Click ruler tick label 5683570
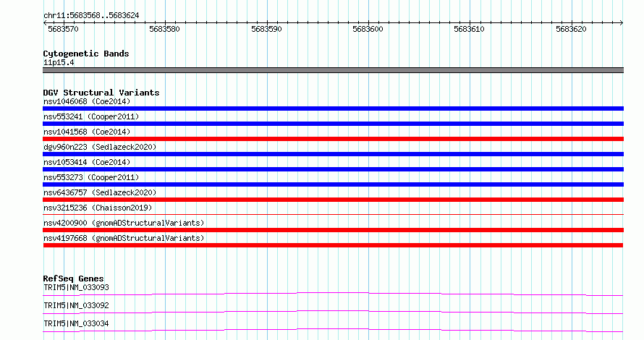Viewport: 644px width, 340px height. coord(63,29)
